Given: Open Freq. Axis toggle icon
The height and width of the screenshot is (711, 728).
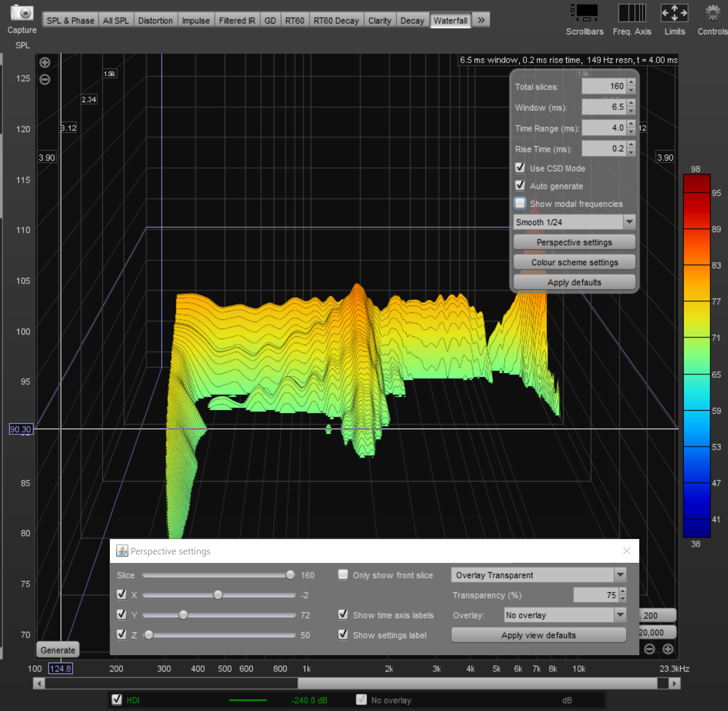Looking at the screenshot, I should [x=632, y=13].
